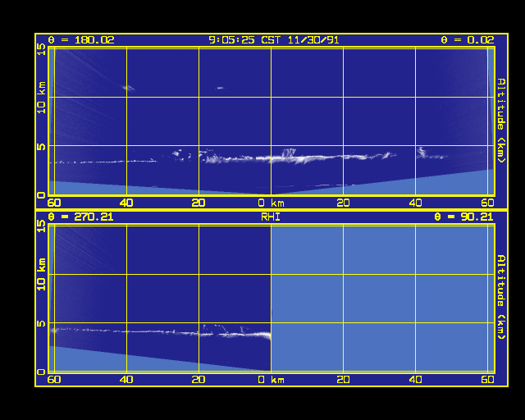Click the θ = 90.21 azimuth label
525x420 pixels.
point(464,217)
